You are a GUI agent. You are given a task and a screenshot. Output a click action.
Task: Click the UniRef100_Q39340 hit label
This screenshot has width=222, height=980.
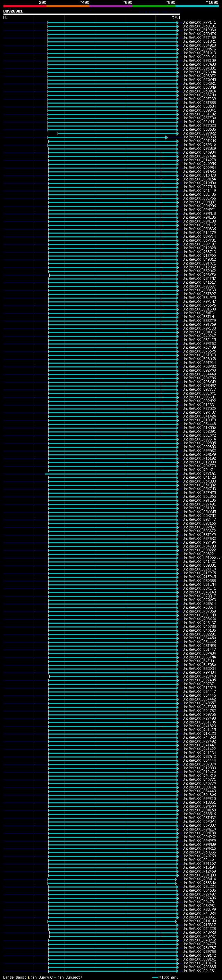point(199,145)
